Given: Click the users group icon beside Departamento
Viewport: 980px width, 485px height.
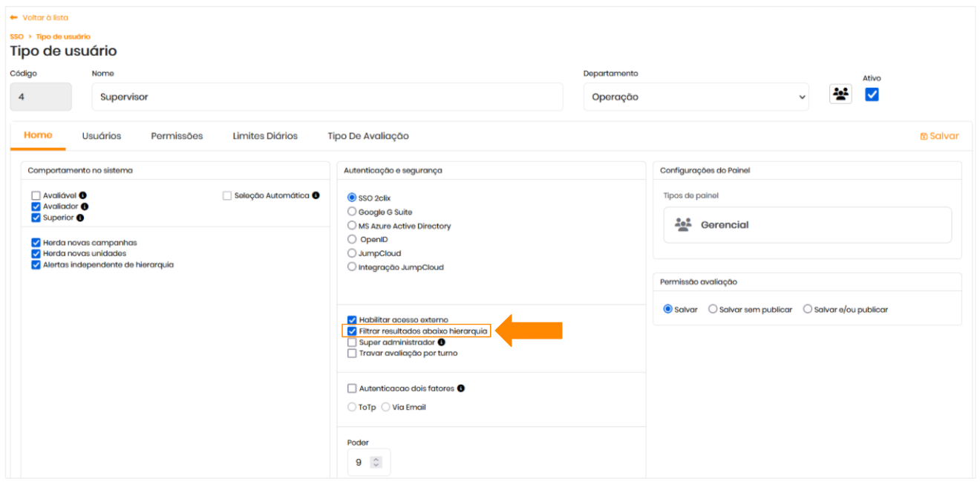Looking at the screenshot, I should pyautogui.click(x=840, y=94).
